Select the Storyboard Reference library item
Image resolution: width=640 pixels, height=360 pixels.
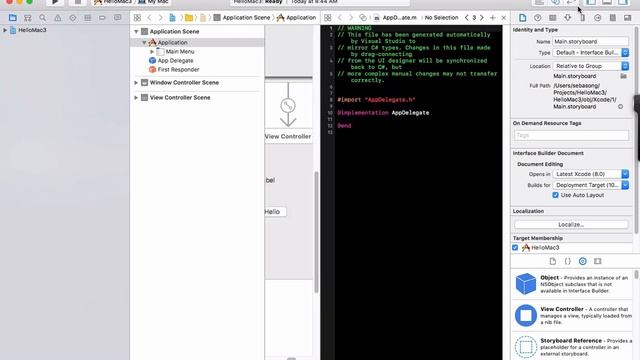click(571, 347)
